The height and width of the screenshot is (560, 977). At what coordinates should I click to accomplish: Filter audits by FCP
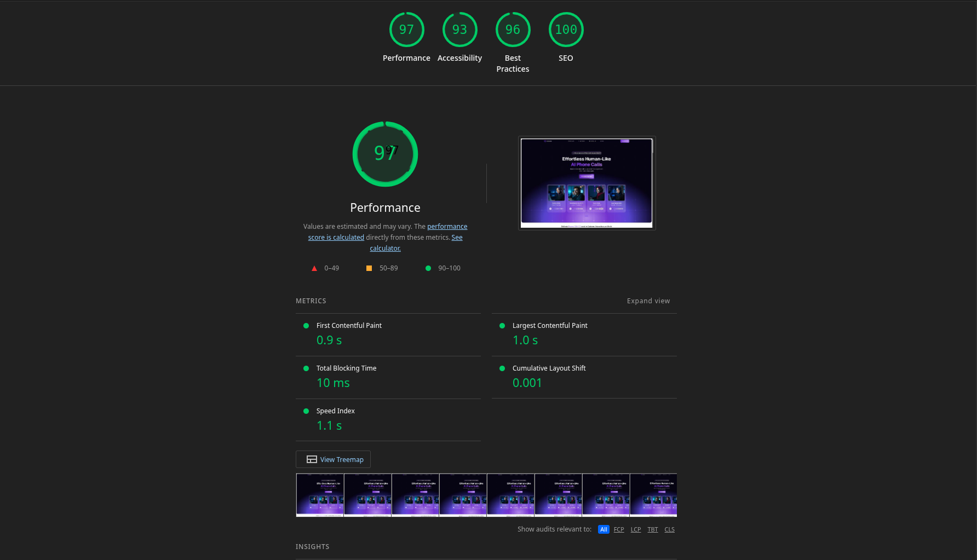(x=619, y=529)
